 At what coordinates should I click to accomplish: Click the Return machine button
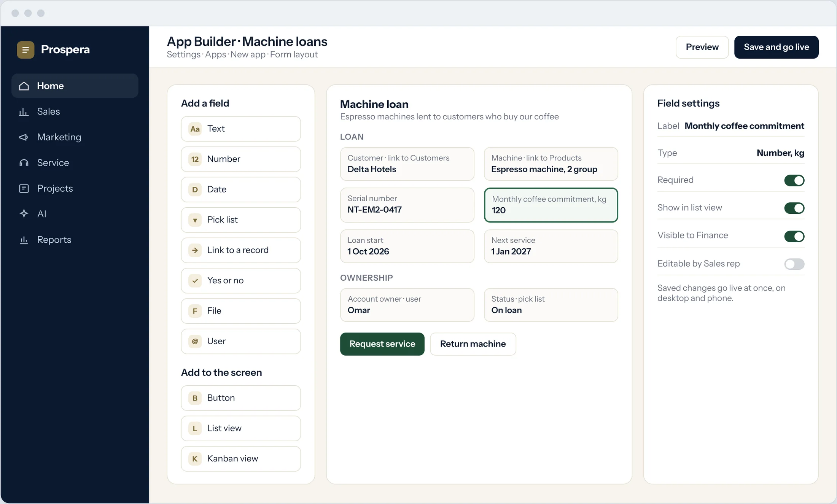coord(473,344)
